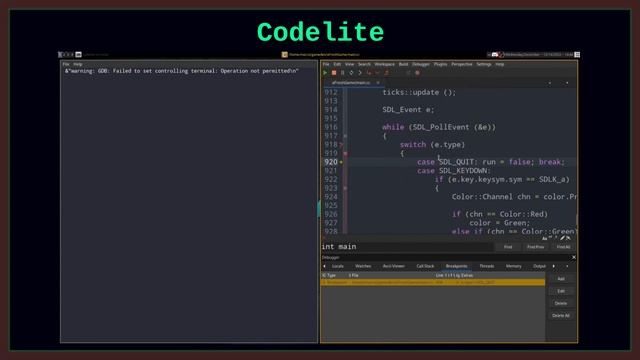Image resolution: width=640 pixels, height=360 pixels.
Task: Open the Settings menu
Action: [x=484, y=64]
